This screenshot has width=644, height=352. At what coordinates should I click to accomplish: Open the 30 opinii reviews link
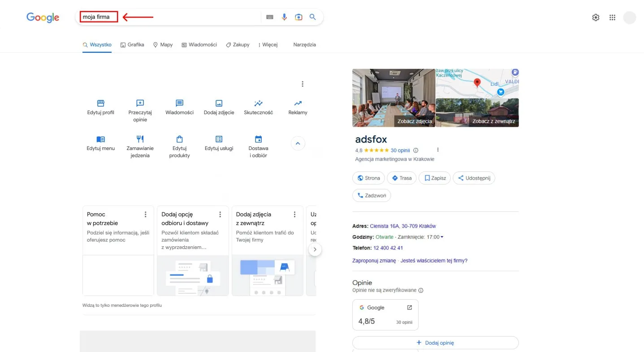coord(400,150)
